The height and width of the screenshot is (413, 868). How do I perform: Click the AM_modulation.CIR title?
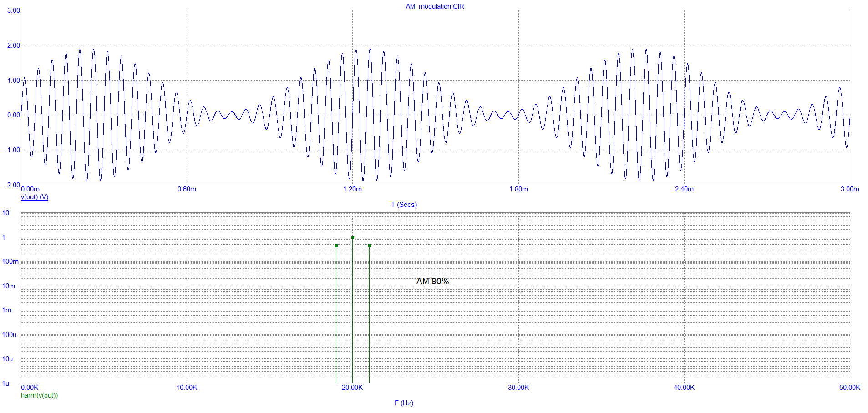435,6
